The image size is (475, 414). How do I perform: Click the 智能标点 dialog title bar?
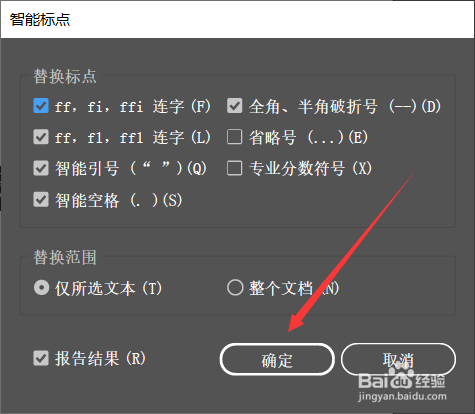point(237,19)
